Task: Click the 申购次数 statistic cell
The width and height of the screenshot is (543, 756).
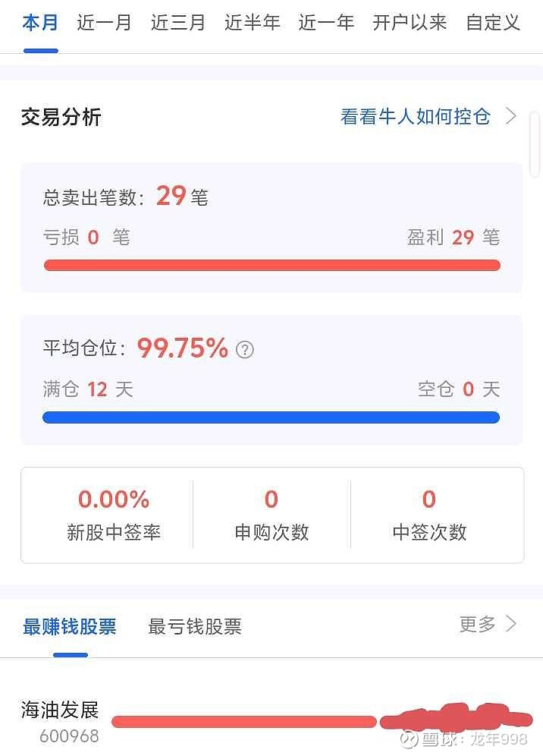Action: [x=271, y=515]
